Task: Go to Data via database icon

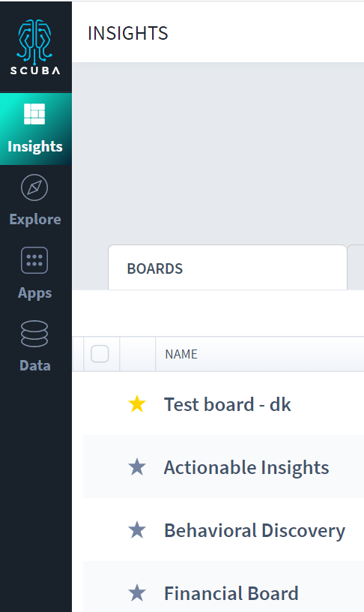Action: 34,334
